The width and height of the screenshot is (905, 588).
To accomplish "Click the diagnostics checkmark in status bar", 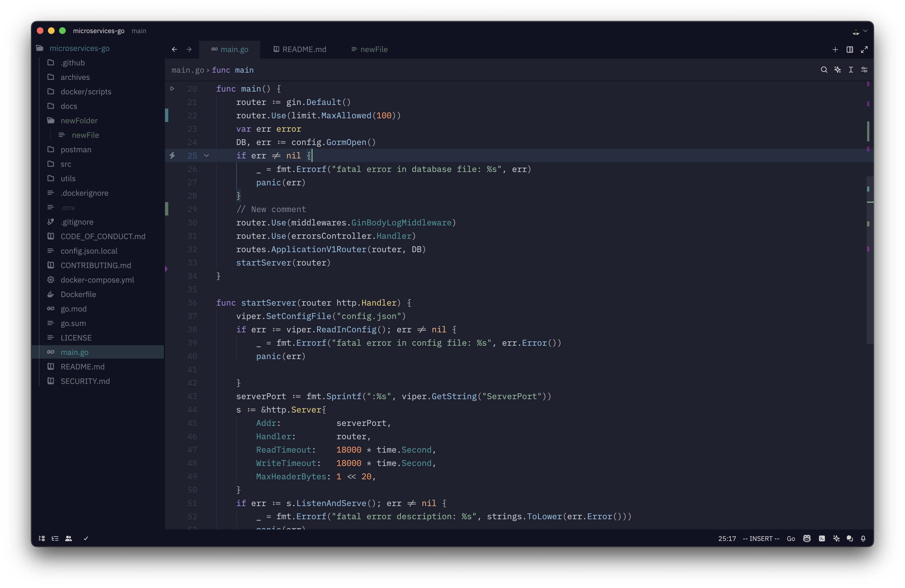I will pos(86,538).
